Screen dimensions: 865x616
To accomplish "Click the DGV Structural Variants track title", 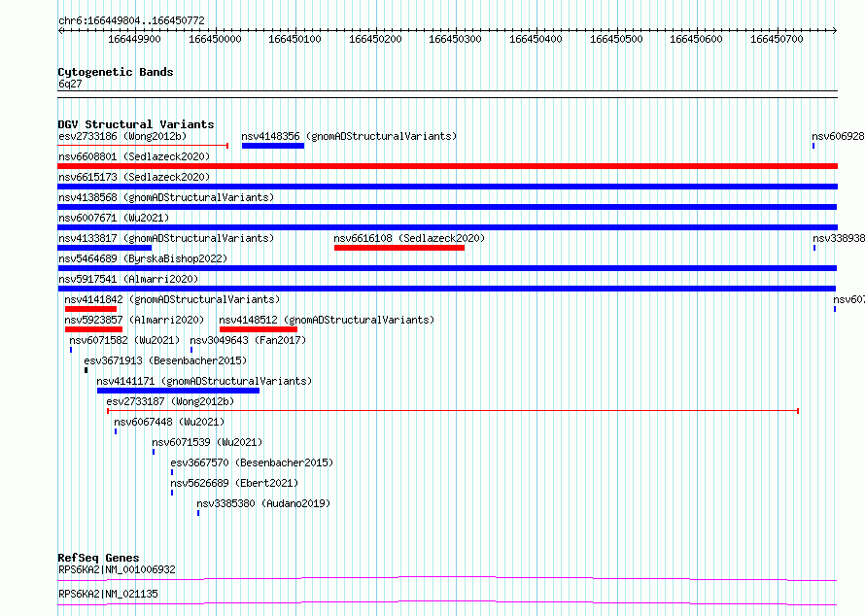I will [x=136, y=124].
